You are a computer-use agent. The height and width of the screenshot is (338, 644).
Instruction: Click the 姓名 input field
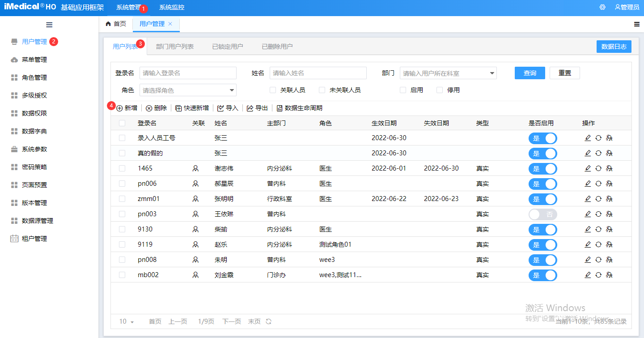point(318,73)
